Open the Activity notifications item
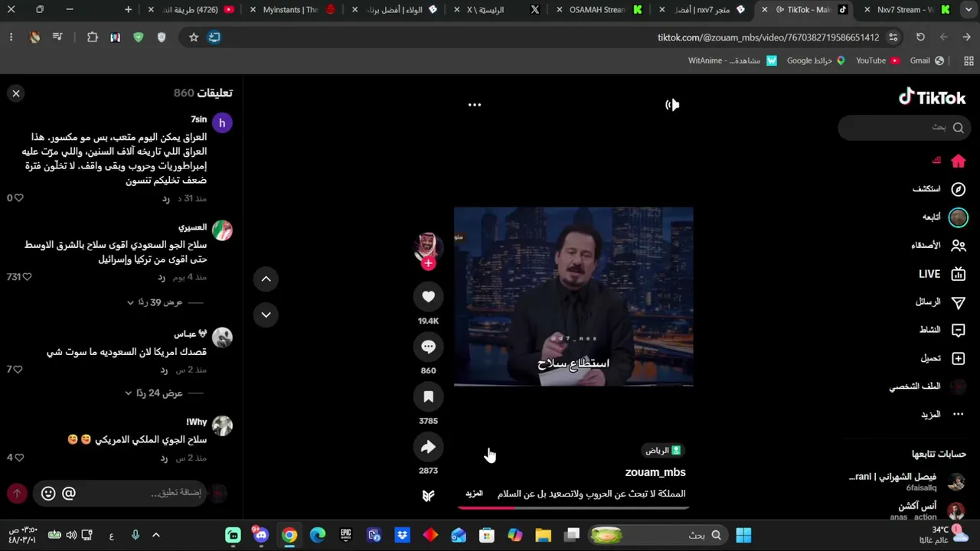The width and height of the screenshot is (980, 551). [942, 330]
